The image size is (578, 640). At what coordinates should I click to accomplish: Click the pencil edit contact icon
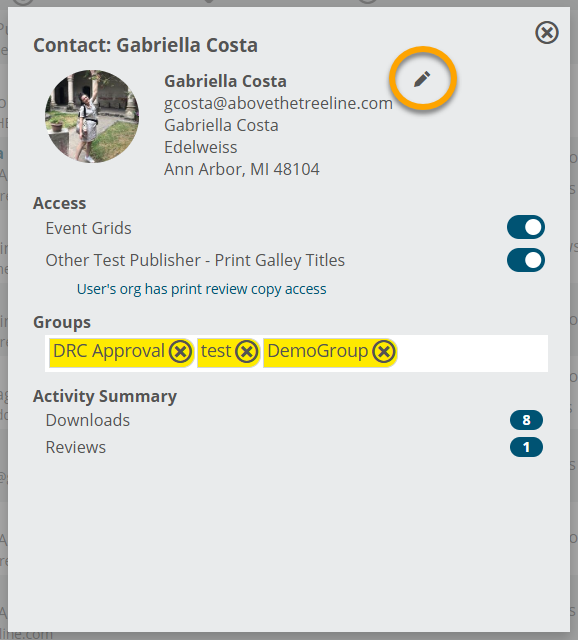click(x=422, y=79)
